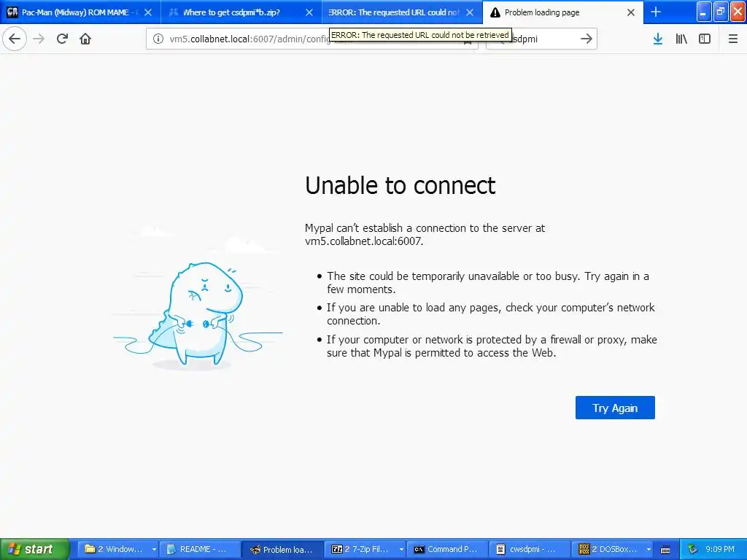Switch to README taskbar window
Screen dimensions: 747x560
(x=200, y=549)
